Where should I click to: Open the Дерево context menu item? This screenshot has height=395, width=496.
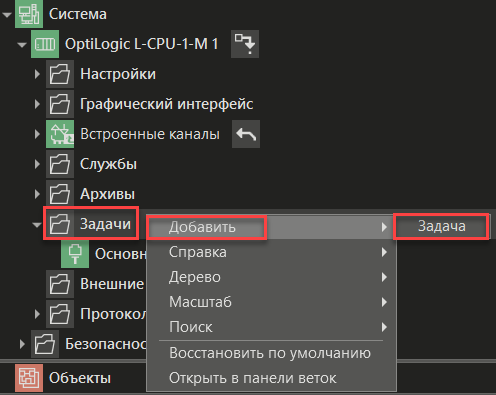coord(271,277)
